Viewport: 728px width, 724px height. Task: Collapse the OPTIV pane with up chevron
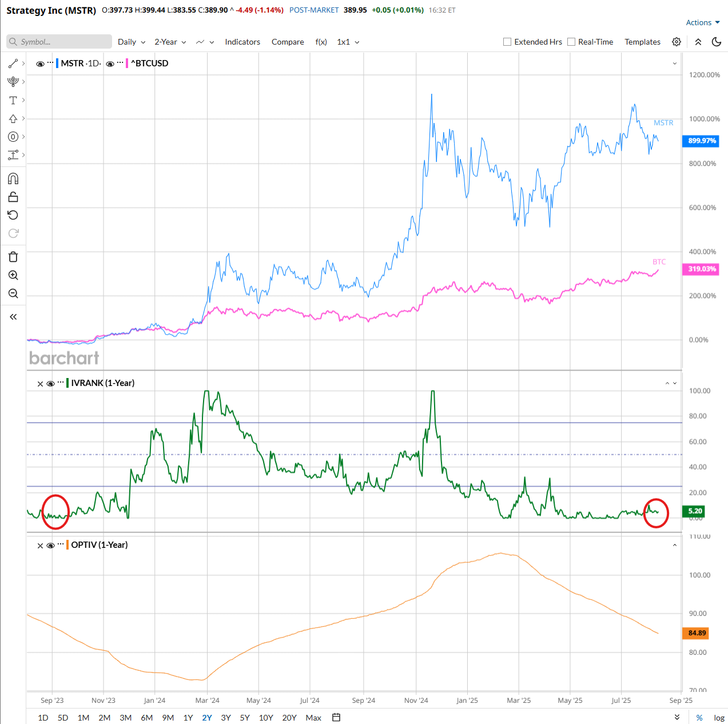pos(675,546)
